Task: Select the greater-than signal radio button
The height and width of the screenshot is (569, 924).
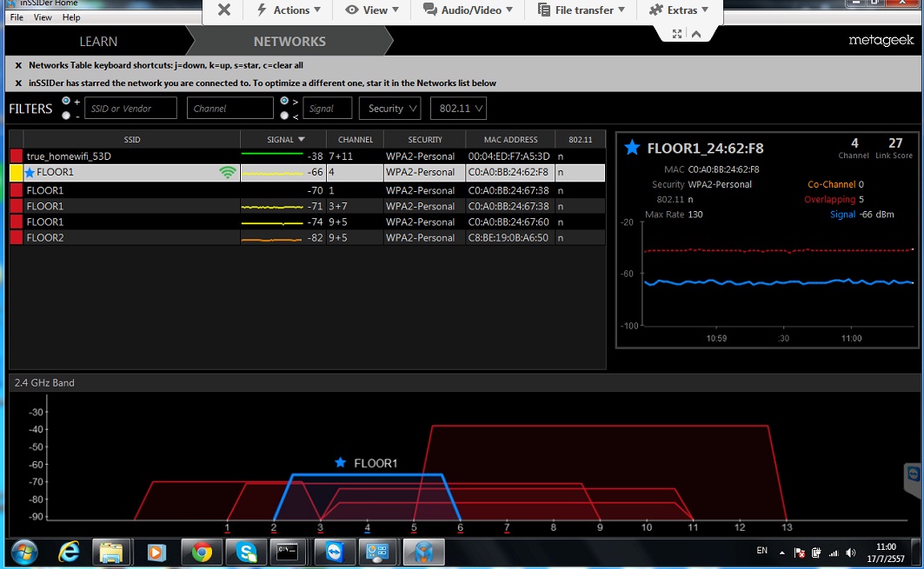Action: click(x=284, y=101)
